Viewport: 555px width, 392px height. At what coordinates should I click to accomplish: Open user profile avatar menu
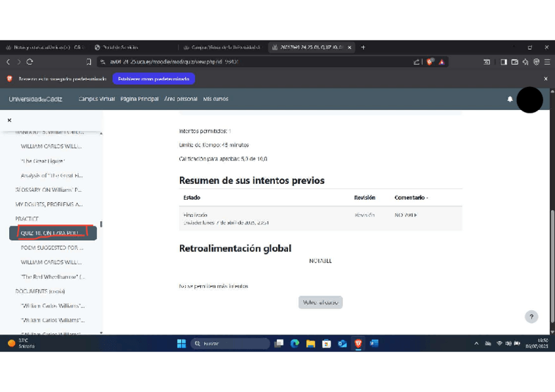click(x=529, y=100)
